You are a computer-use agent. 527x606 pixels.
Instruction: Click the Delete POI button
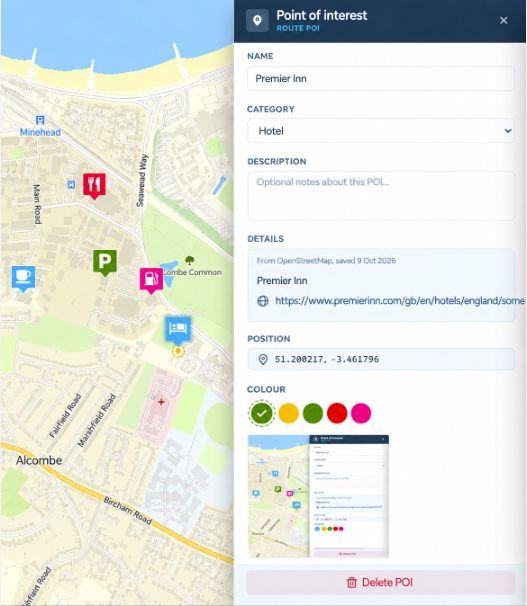(381, 582)
